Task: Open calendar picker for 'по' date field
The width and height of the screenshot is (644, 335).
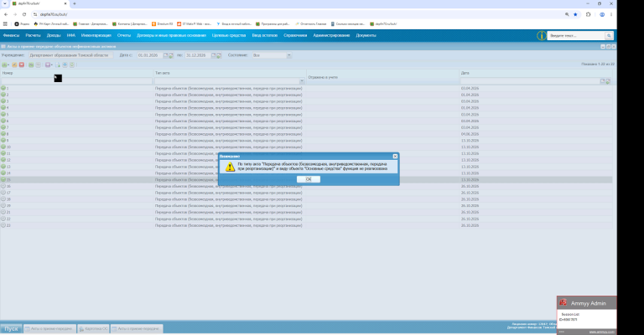Action: click(214, 55)
